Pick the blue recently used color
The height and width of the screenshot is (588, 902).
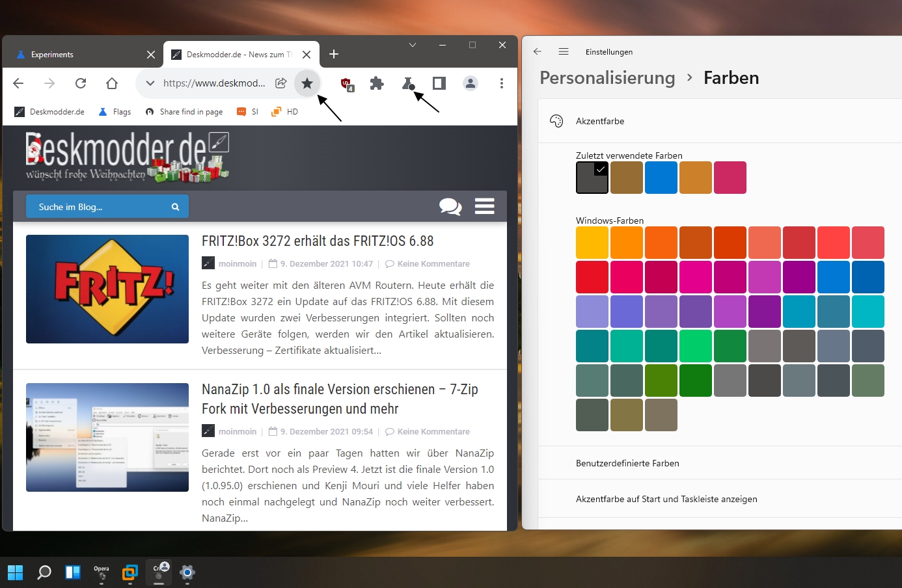[661, 178]
